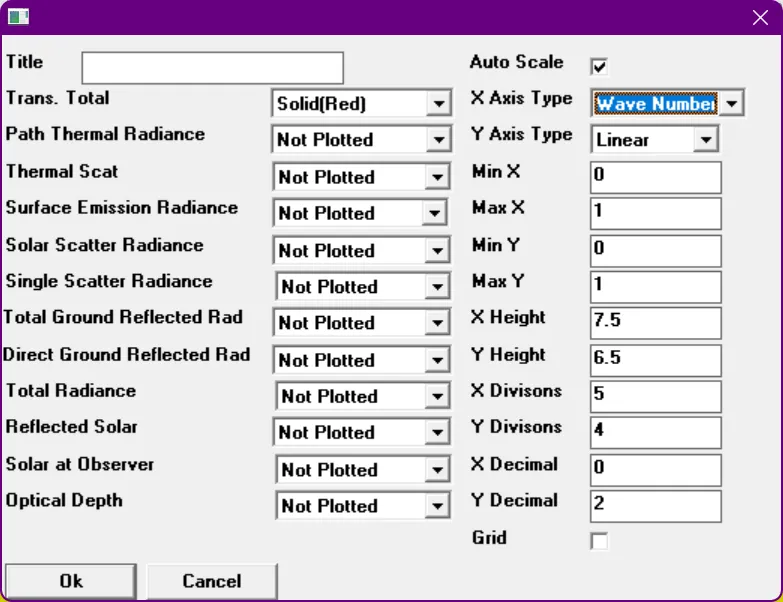This screenshot has width=783, height=602.
Task: Disable the Auto Scale checkbox
Action: tap(600, 67)
